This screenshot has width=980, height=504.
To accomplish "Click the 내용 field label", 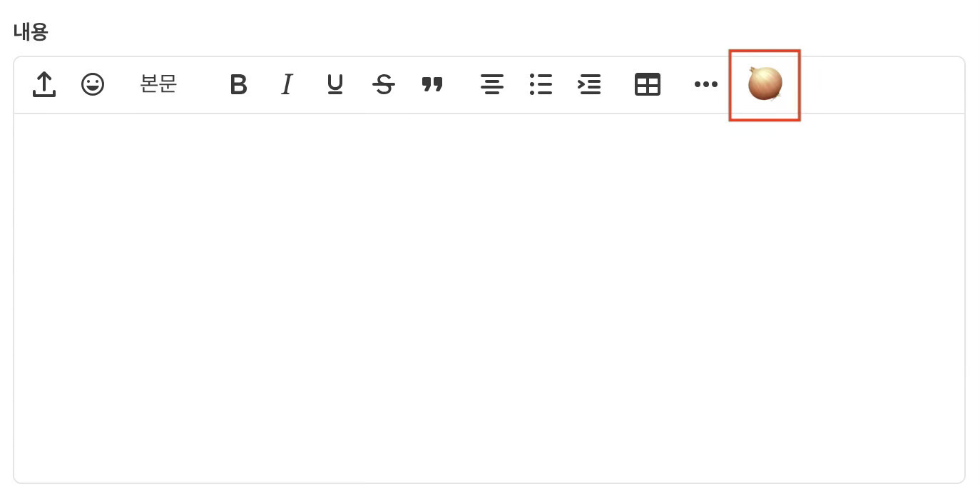I will (31, 32).
